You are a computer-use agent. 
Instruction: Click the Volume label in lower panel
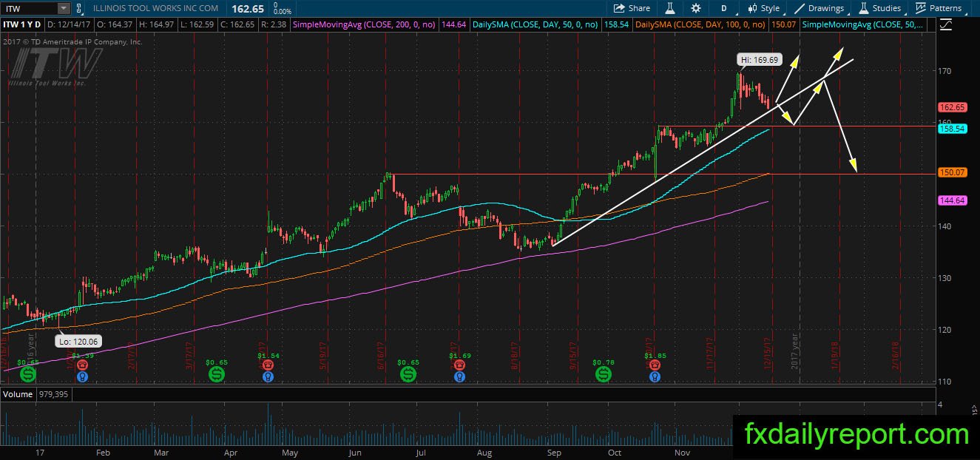click(18, 394)
